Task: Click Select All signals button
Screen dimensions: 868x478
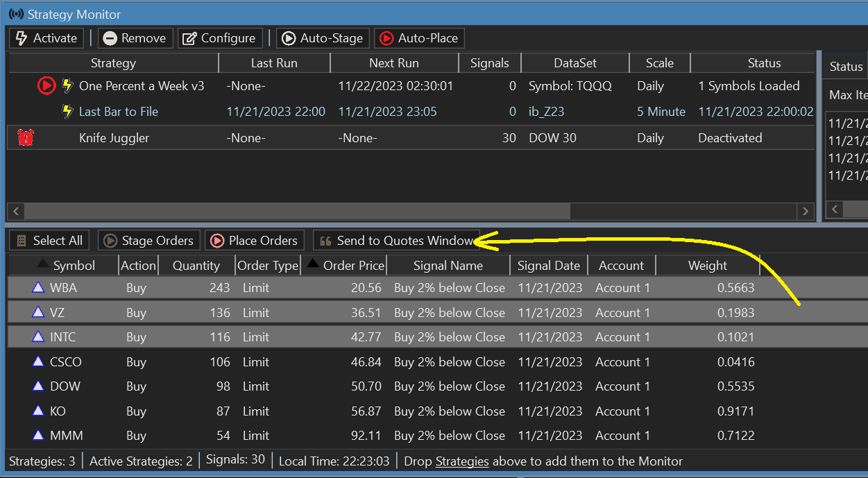Action: pos(49,241)
